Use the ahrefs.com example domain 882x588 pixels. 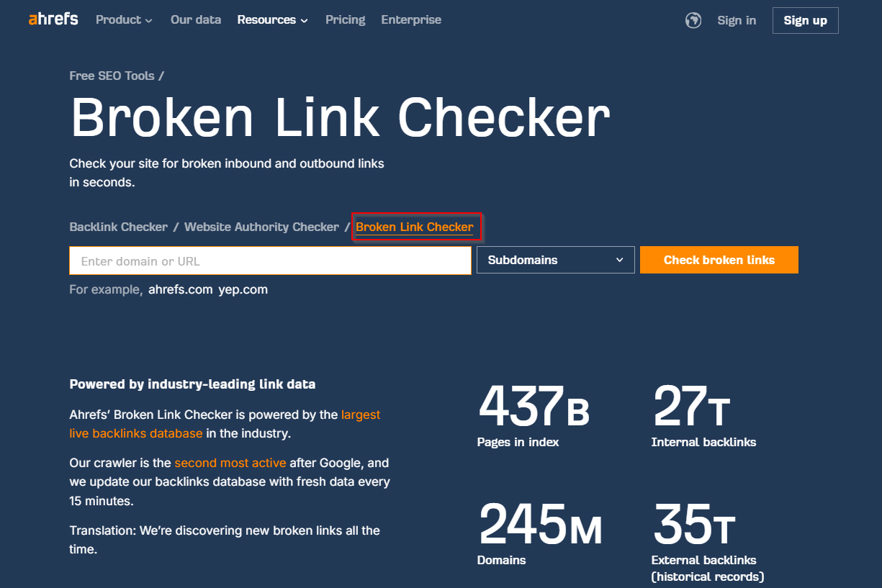pos(181,289)
